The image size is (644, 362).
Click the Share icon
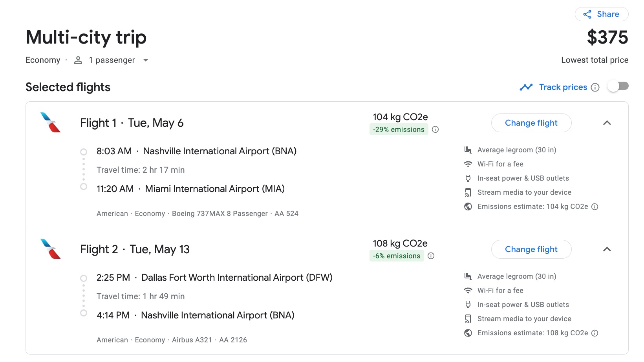click(587, 14)
